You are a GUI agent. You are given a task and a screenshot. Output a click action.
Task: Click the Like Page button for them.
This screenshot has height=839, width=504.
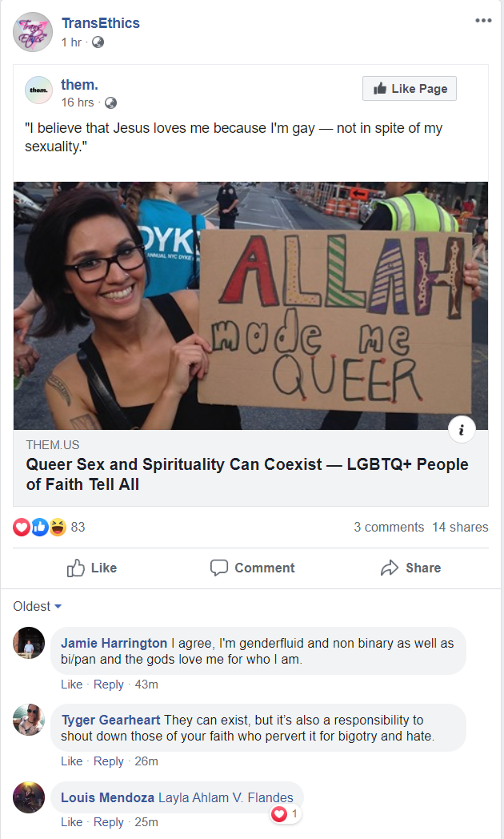[410, 88]
